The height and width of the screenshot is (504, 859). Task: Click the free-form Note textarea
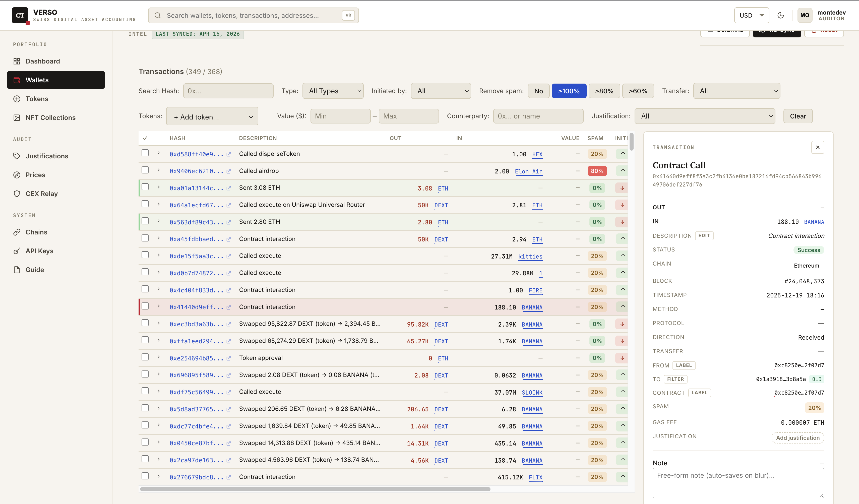tap(738, 483)
